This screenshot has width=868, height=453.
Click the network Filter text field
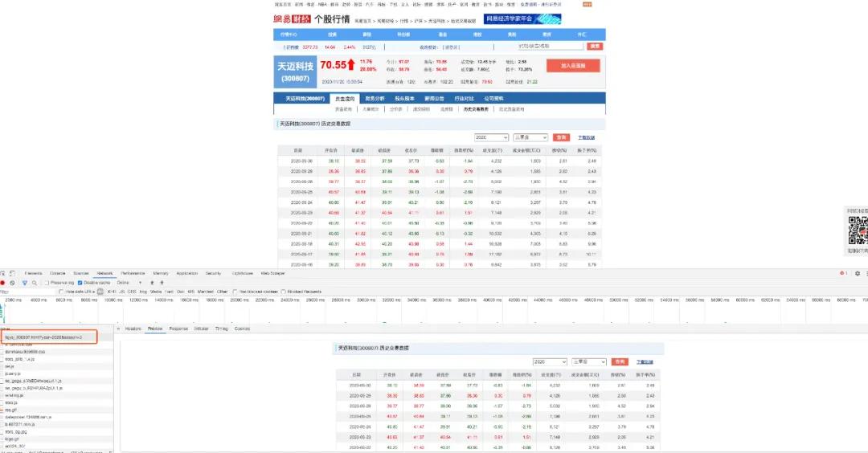[27, 292]
